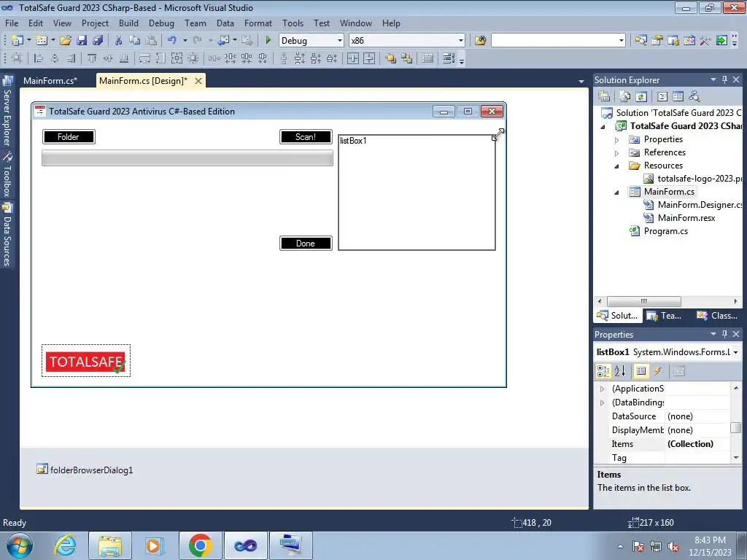Click the Undo arrow icon
This screenshot has height=560, width=747.
tap(172, 41)
